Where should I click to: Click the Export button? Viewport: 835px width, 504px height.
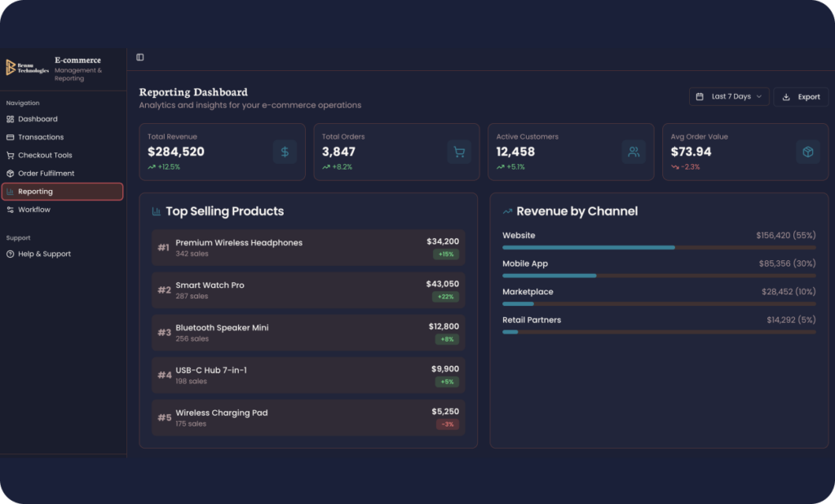[801, 96]
